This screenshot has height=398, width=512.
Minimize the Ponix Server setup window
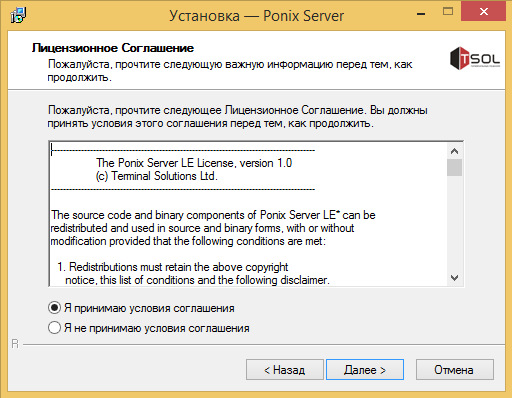(x=421, y=14)
